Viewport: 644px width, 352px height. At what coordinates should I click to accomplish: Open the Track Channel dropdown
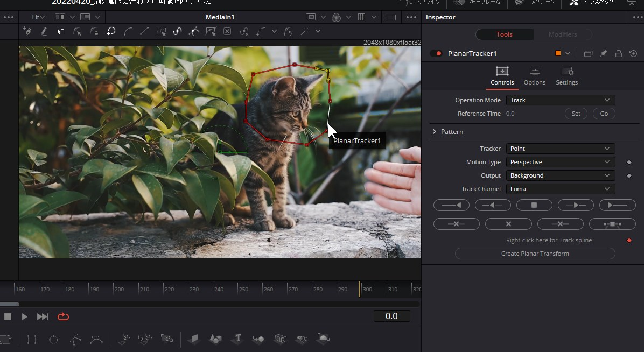point(561,189)
